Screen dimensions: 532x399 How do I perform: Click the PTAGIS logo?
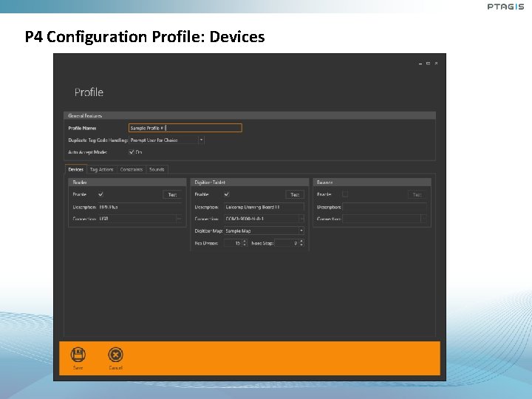pos(505,7)
